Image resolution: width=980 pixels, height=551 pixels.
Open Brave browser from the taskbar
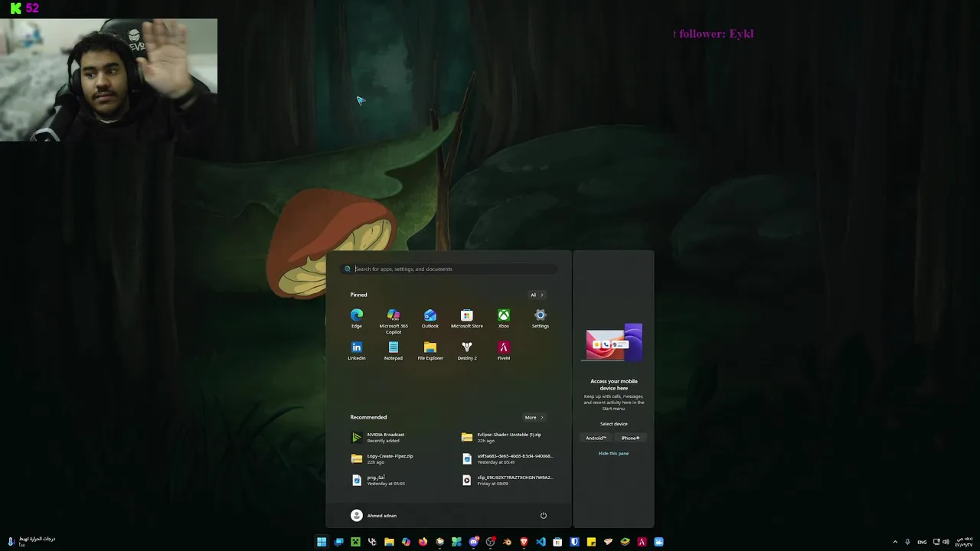click(524, 542)
